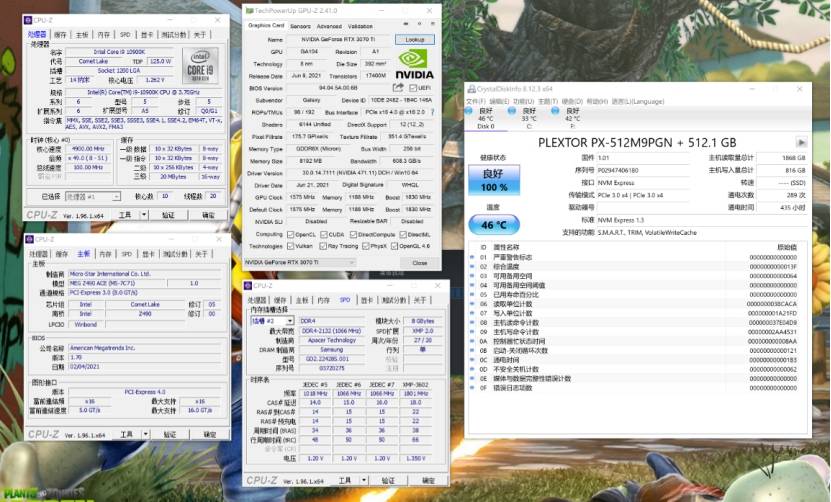Select the 主机读命令计数 S.M.A.R.T. row
The width and height of the screenshot is (831, 502).
(638, 322)
